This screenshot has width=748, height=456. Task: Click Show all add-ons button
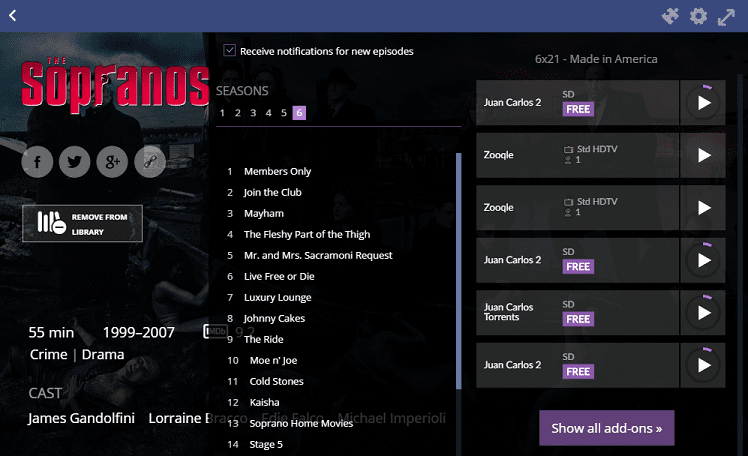pyautogui.click(x=607, y=428)
